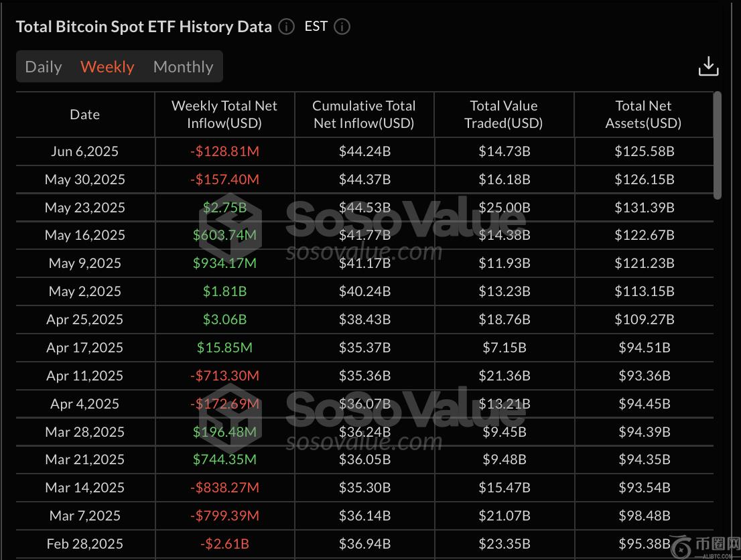The width and height of the screenshot is (741, 560).
Task: Click the Weekly Total Net Inflow header
Action: coord(224,115)
